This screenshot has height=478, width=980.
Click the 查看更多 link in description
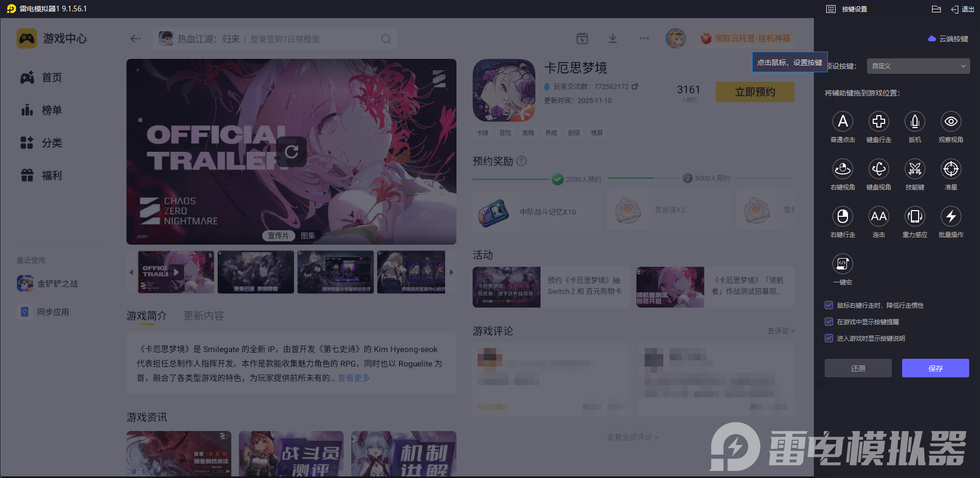[354, 378]
